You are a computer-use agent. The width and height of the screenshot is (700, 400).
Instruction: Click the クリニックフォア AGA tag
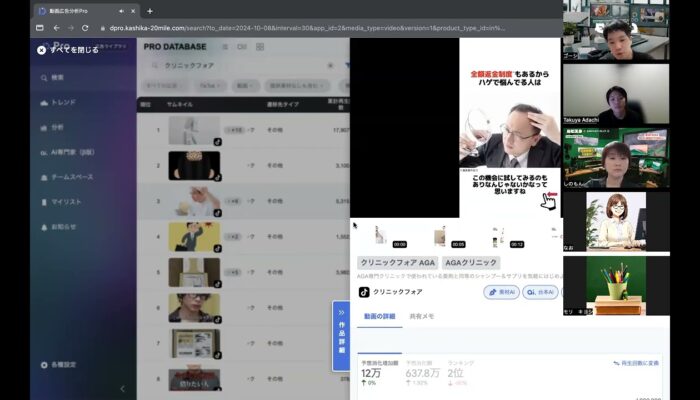[x=398, y=263]
